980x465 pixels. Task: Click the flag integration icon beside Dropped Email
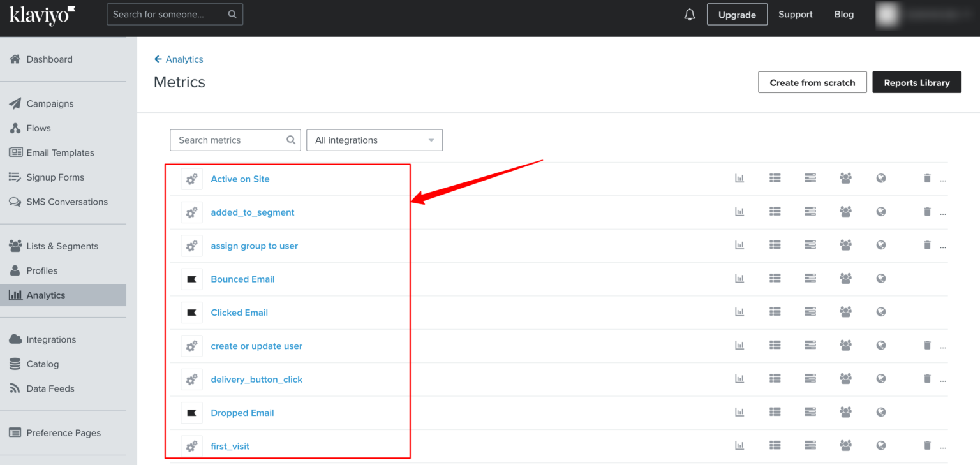pos(191,413)
